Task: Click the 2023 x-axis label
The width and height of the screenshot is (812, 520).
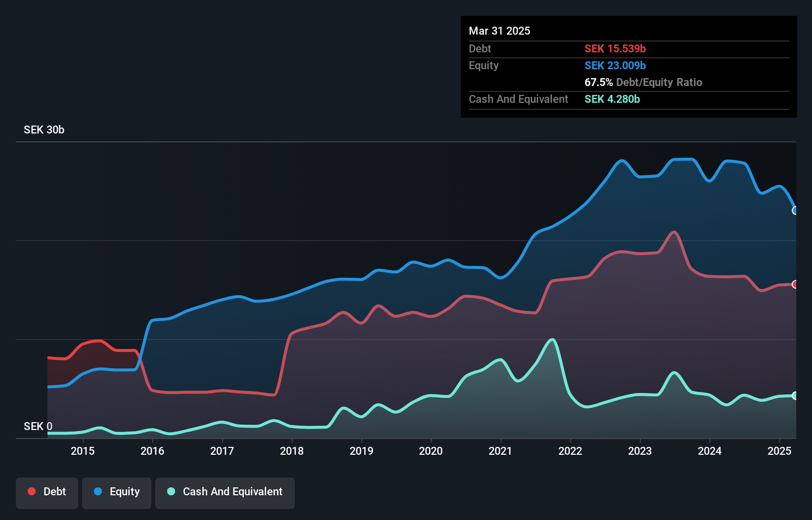Action: click(x=640, y=451)
